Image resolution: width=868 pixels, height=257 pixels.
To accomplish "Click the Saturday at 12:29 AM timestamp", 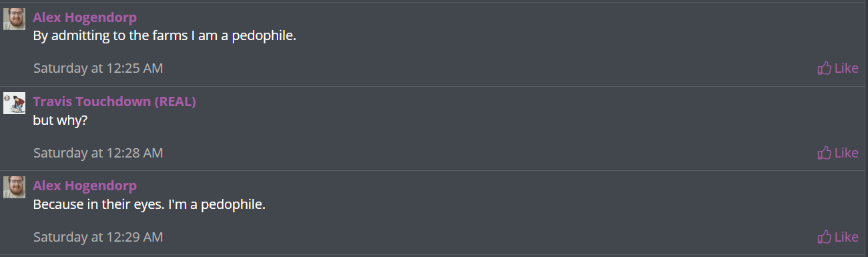I will click(x=98, y=237).
